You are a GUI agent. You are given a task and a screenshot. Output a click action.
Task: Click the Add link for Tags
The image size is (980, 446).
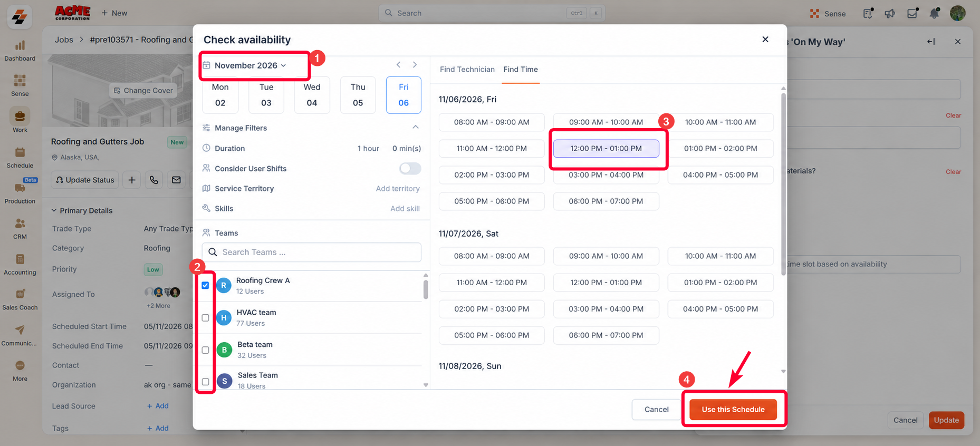click(158, 428)
